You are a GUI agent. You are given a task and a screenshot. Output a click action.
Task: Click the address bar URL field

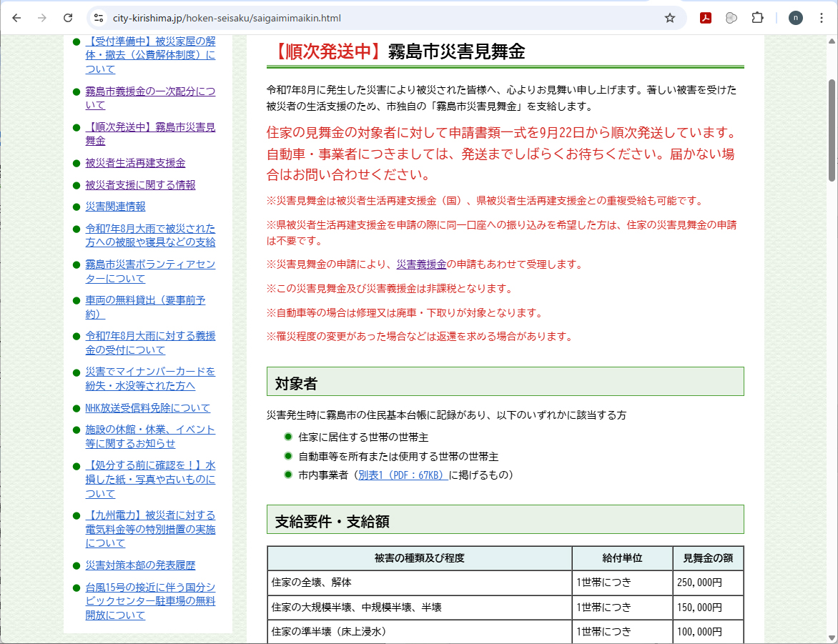pos(372,18)
